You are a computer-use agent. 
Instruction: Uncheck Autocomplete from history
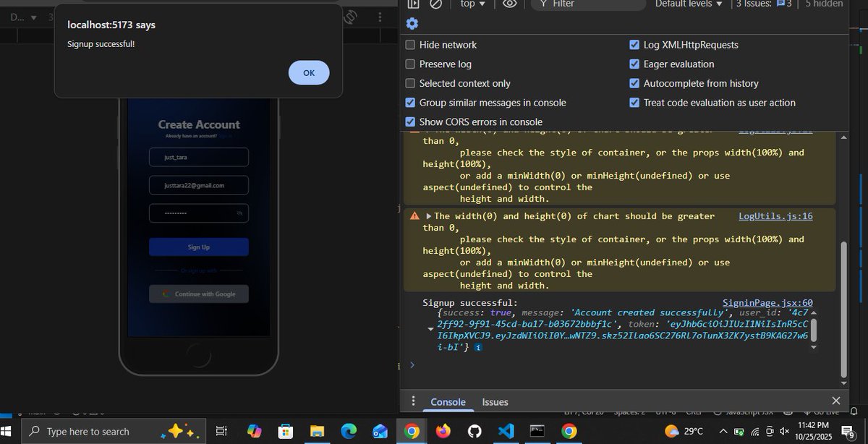634,83
